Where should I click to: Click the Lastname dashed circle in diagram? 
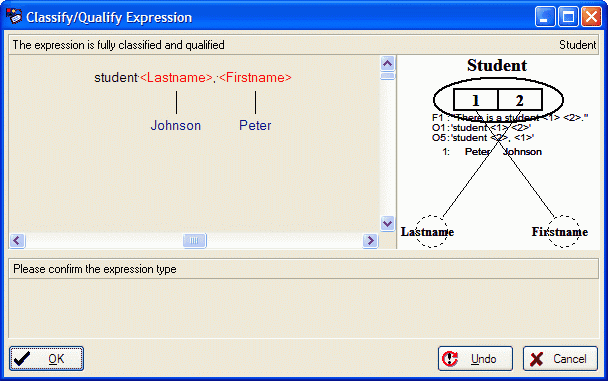pyautogui.click(x=433, y=231)
